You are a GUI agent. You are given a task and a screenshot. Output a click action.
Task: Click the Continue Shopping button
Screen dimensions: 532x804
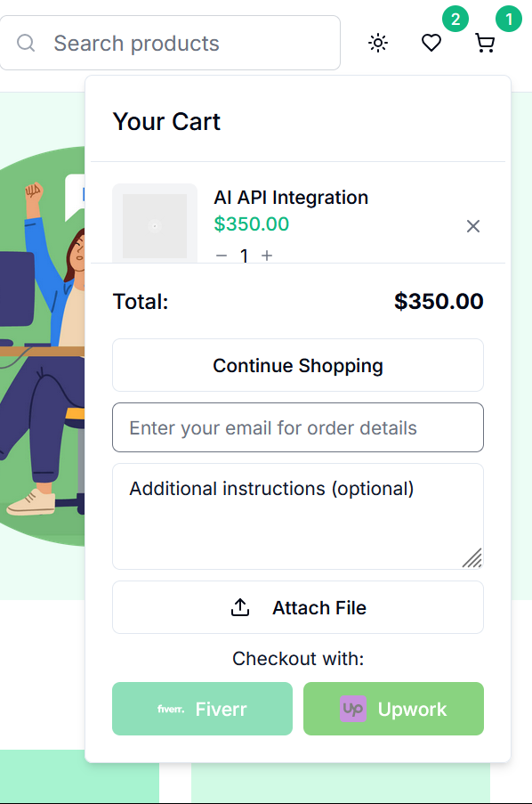click(298, 365)
